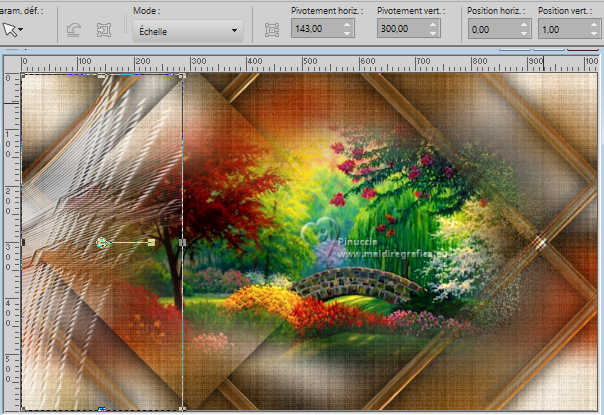The width and height of the screenshot is (604, 415).
Task: Click the rotation handle right of pivot center
Action: pyautogui.click(x=151, y=242)
